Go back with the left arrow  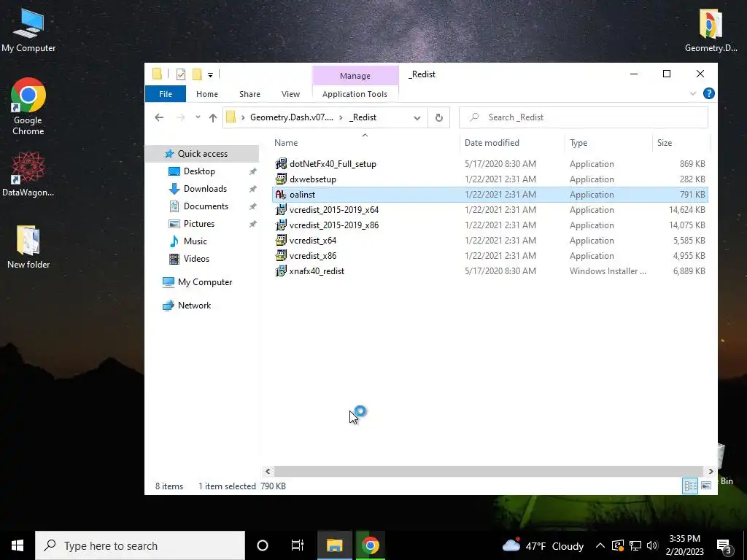pyautogui.click(x=159, y=117)
